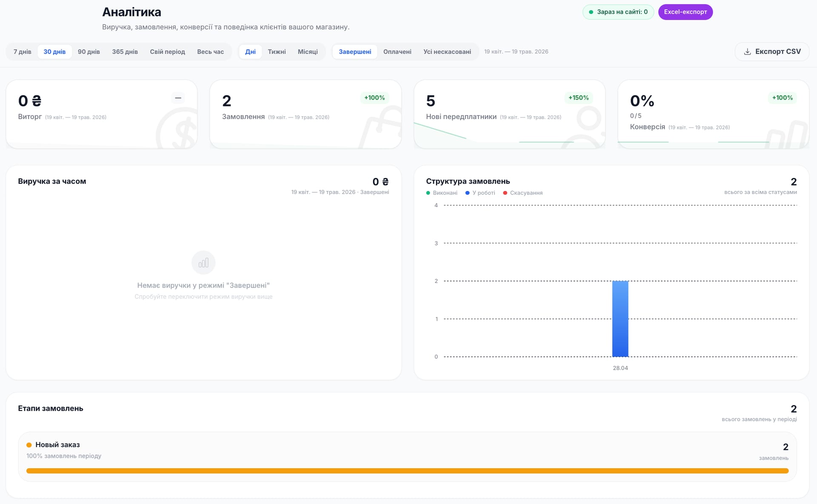Click the Виручка за часом heading
817x504 pixels.
coord(52,181)
